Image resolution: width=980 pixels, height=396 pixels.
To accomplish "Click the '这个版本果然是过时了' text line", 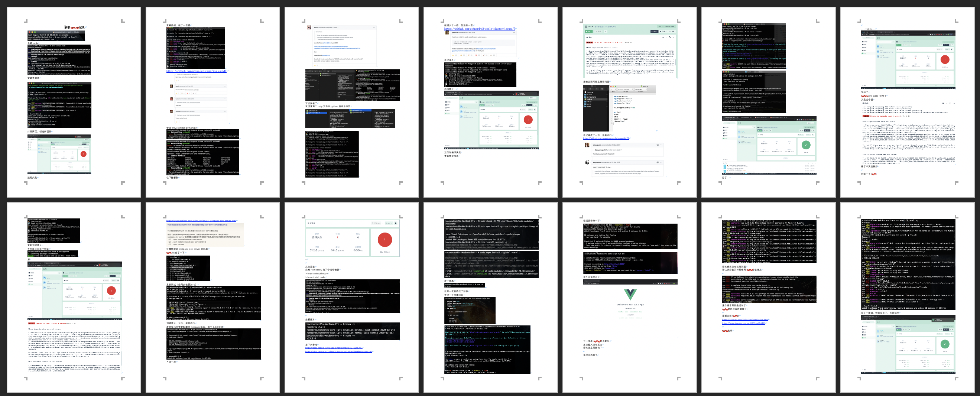I will pyautogui.click(x=734, y=305).
